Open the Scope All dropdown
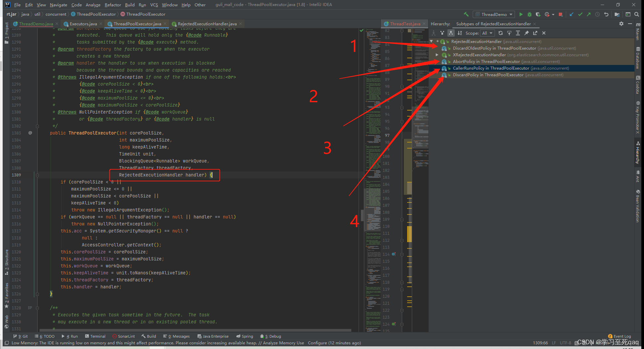Viewport: 644px width, 349px height. 487,33
